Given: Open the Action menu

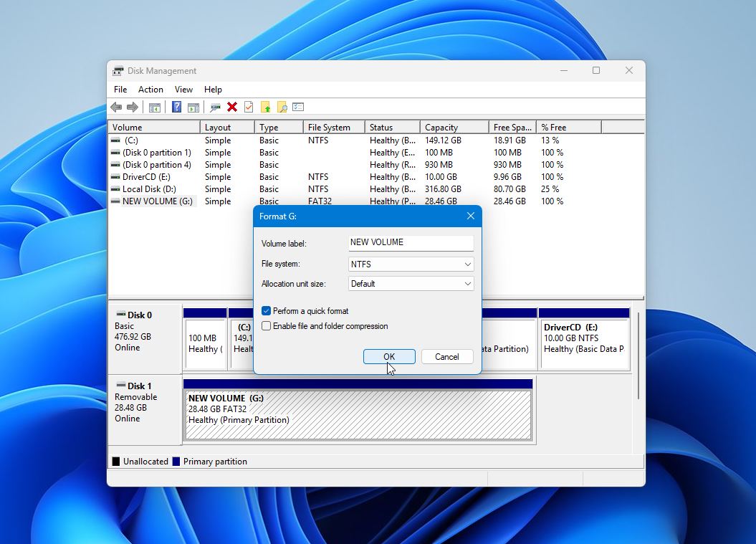Looking at the screenshot, I should [x=150, y=89].
